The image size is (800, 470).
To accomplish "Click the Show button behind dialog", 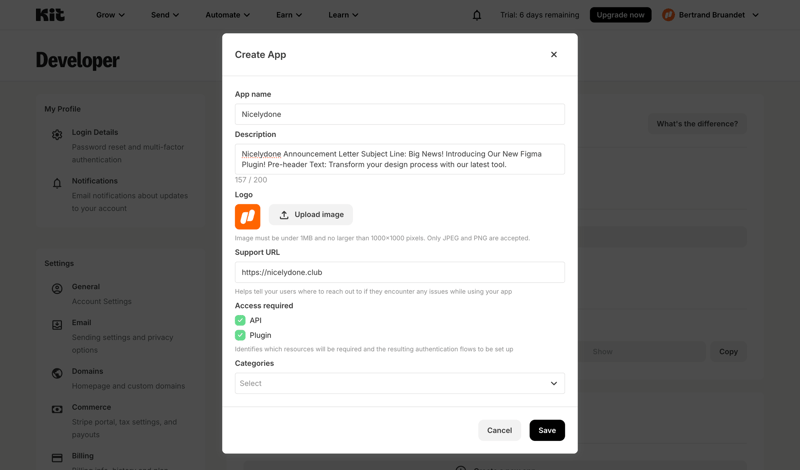I will pos(602,352).
